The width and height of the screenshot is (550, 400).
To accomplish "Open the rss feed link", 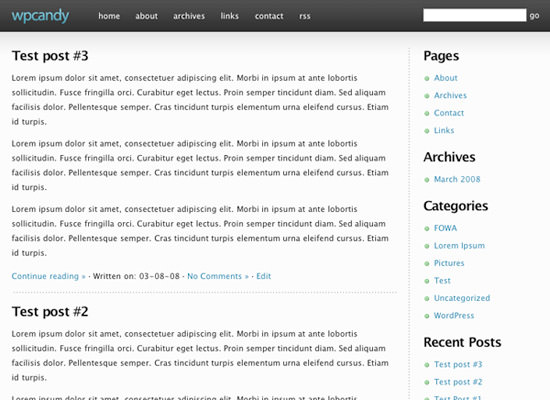I will tap(305, 16).
